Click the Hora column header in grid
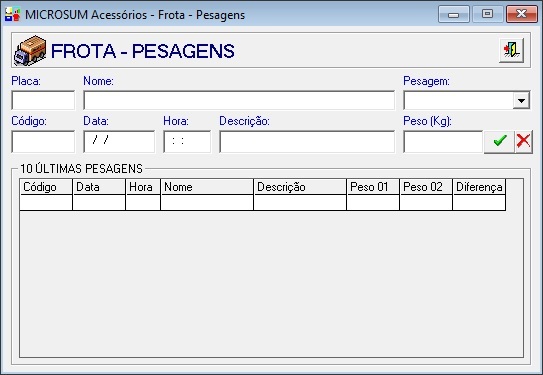 [x=143, y=187]
